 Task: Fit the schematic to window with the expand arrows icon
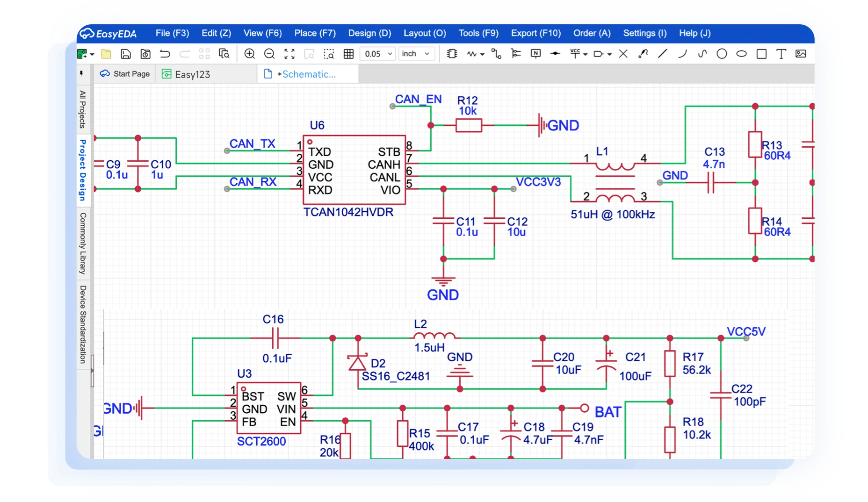[x=289, y=54]
